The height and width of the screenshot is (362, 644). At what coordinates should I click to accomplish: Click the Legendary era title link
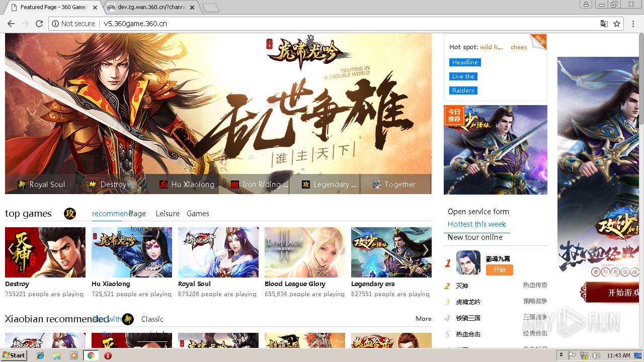[373, 284]
